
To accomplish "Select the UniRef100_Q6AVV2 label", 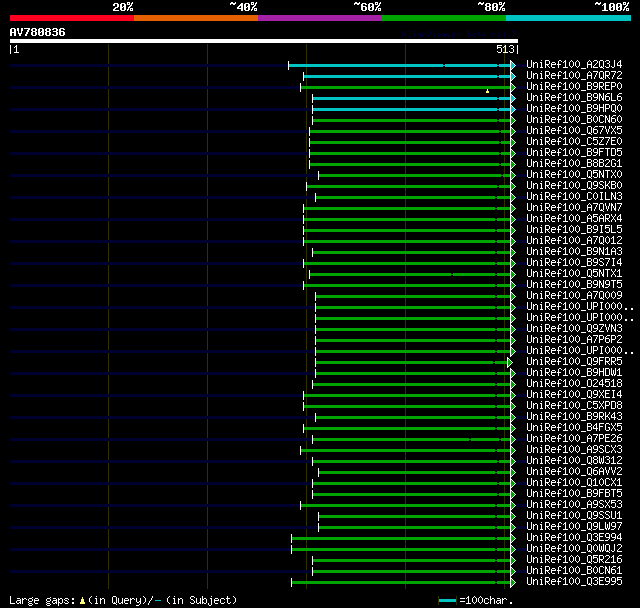I will [574, 472].
